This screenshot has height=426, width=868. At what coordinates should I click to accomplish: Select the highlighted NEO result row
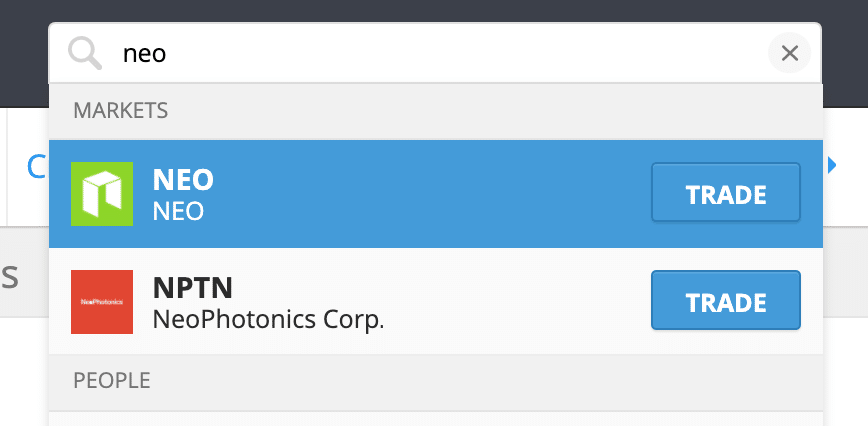436,194
